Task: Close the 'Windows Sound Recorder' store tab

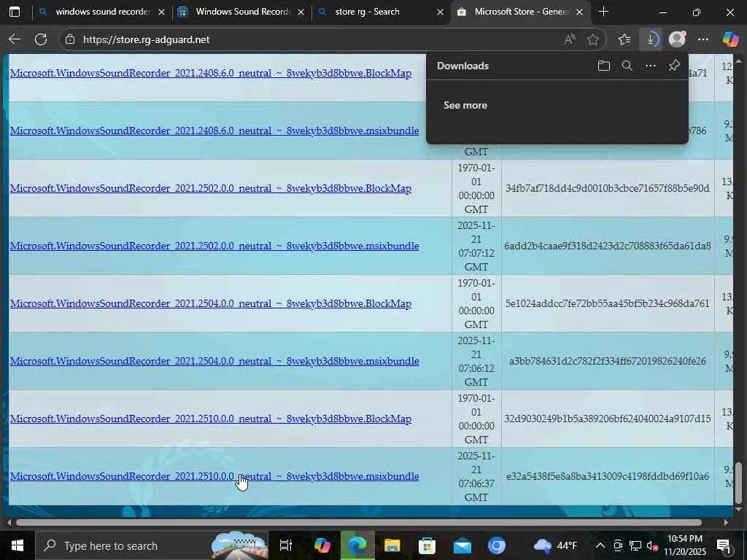Action: click(x=301, y=12)
